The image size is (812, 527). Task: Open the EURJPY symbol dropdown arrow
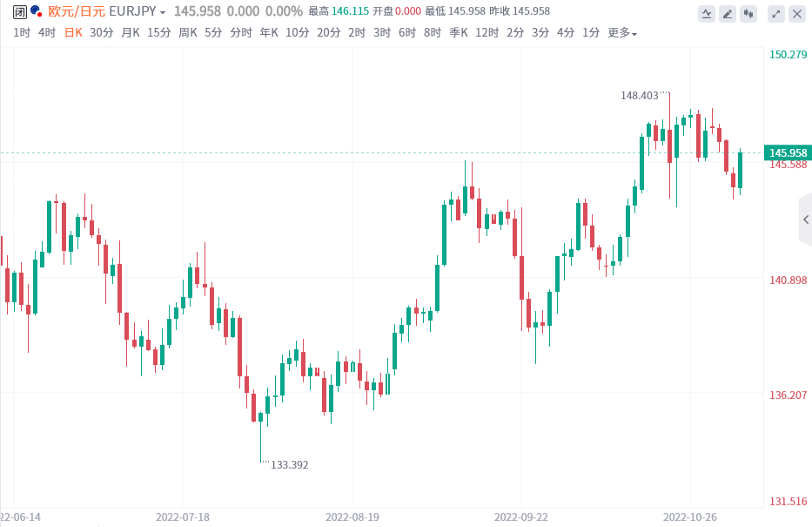coord(163,12)
